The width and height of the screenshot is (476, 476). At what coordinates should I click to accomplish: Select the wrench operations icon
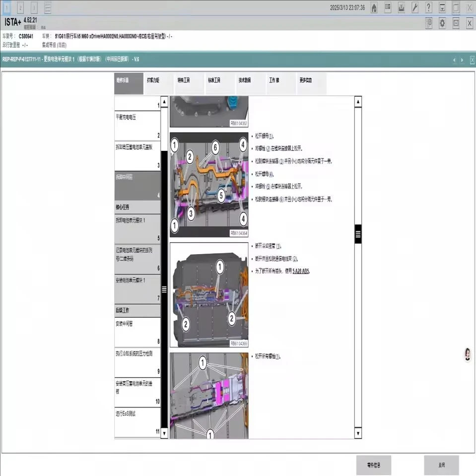(x=414, y=7)
